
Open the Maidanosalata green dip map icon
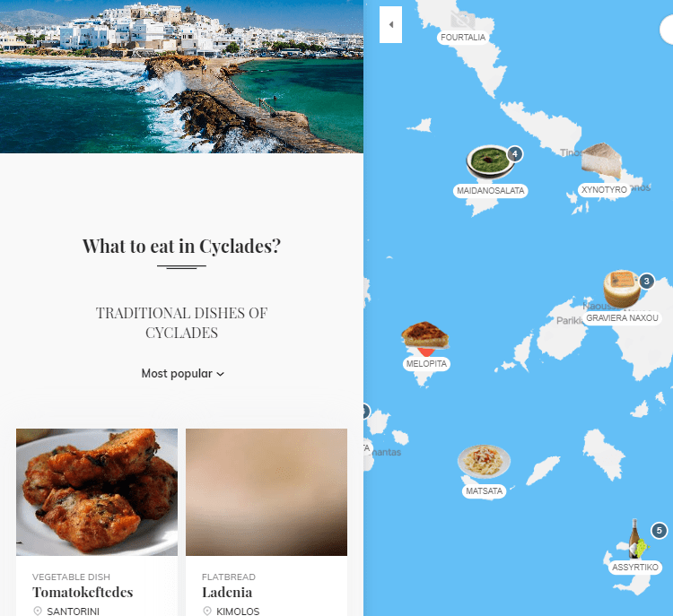(490, 161)
